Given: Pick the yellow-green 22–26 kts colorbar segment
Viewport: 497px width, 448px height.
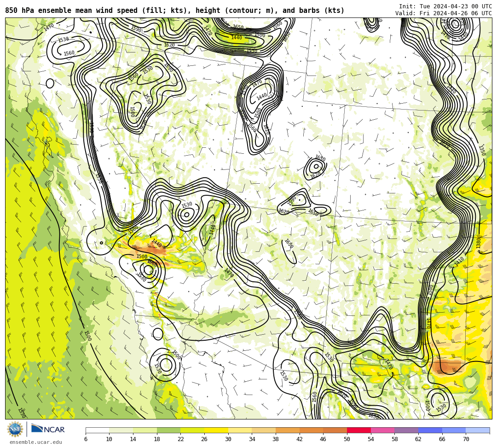Looking at the screenshot, I should point(192,430).
